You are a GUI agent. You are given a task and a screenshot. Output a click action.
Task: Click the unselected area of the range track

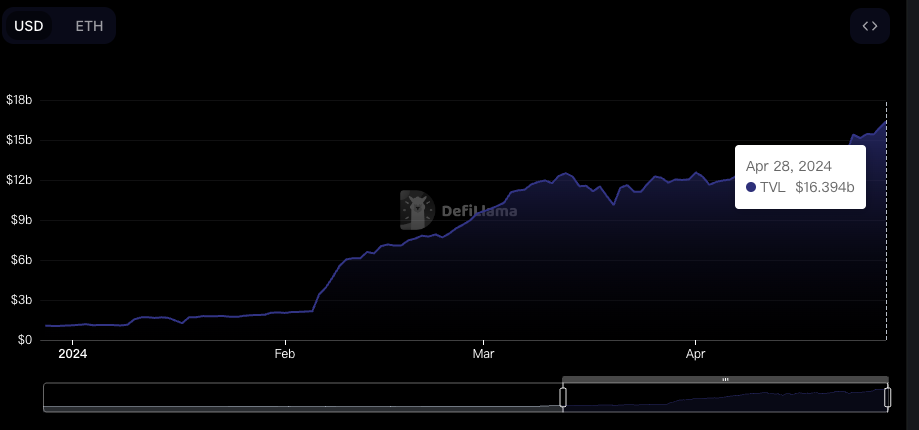pyautogui.click(x=300, y=397)
